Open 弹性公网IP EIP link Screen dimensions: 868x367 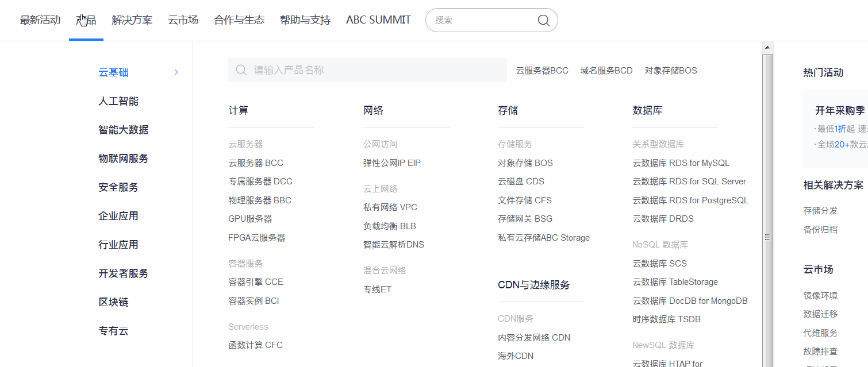click(x=392, y=163)
